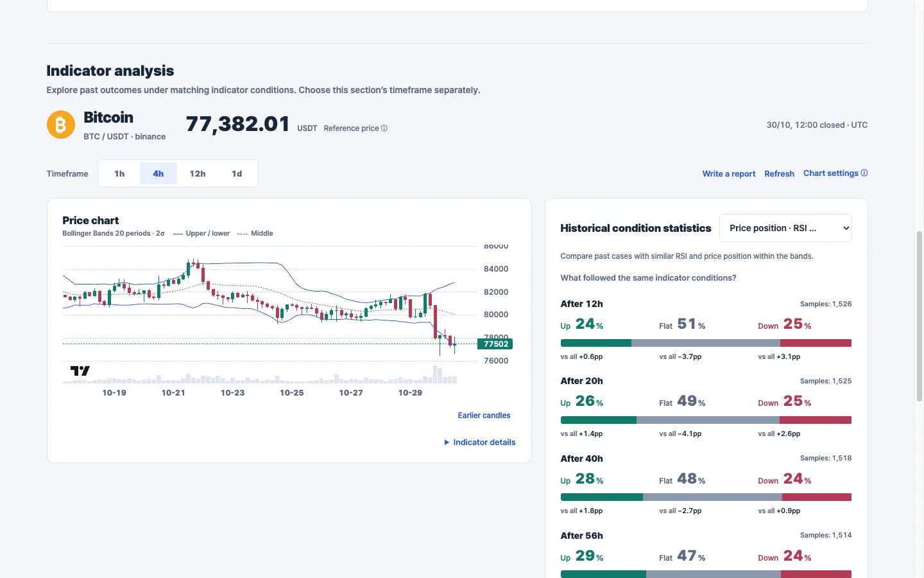Click the vs all +1.4pp value
This screenshot has height=578, width=924.
point(581,433)
